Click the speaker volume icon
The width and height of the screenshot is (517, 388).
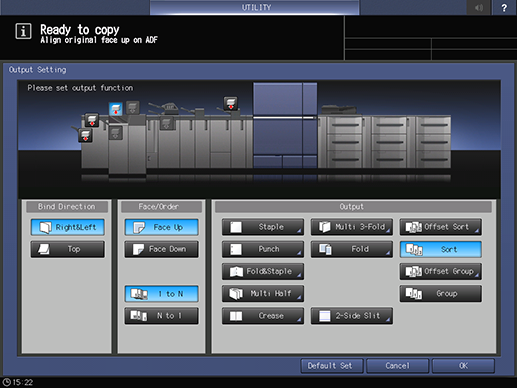click(x=479, y=7)
